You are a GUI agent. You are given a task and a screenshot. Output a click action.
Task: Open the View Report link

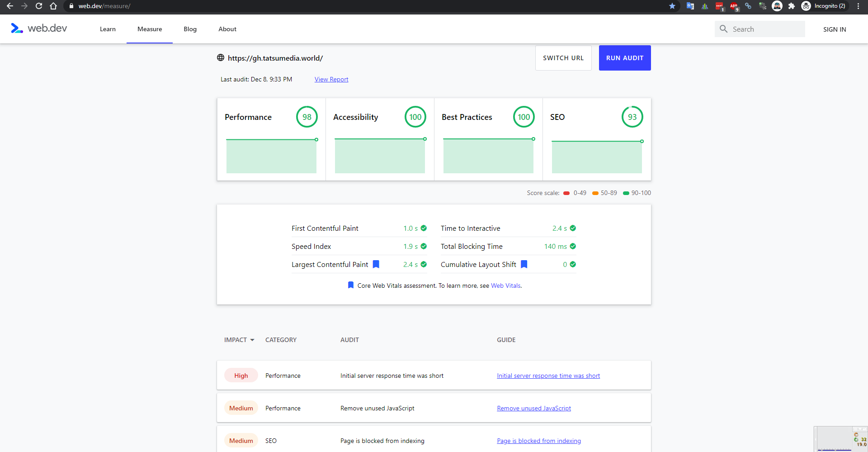(331, 79)
